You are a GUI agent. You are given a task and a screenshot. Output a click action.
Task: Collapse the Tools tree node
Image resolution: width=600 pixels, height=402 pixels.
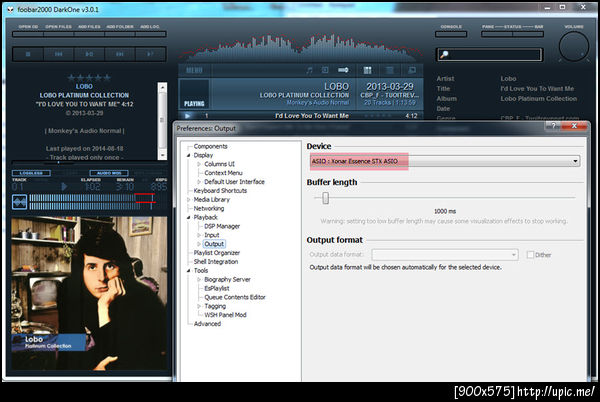(188, 270)
